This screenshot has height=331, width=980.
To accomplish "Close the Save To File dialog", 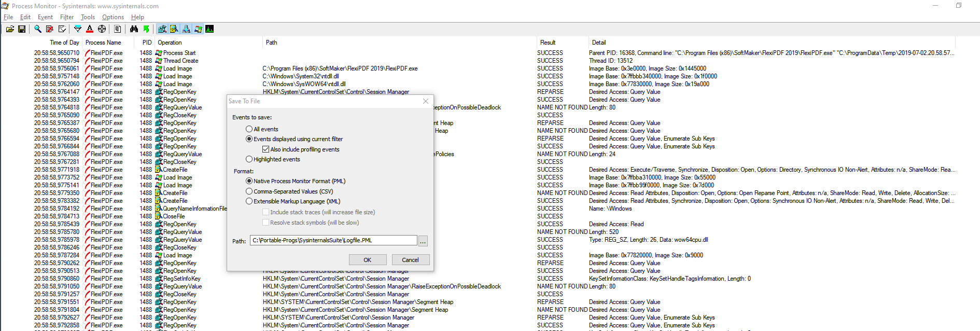I will 426,101.
